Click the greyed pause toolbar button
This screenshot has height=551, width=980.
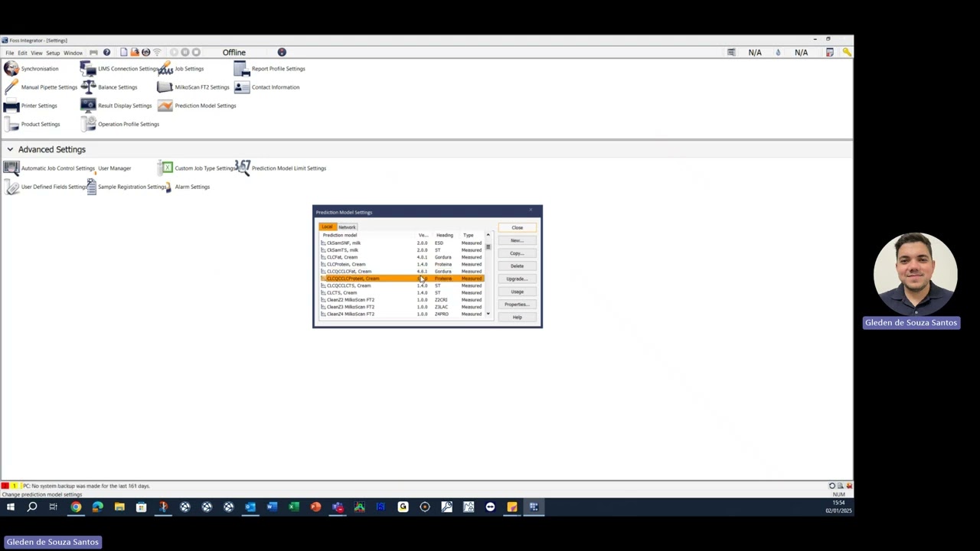(185, 52)
